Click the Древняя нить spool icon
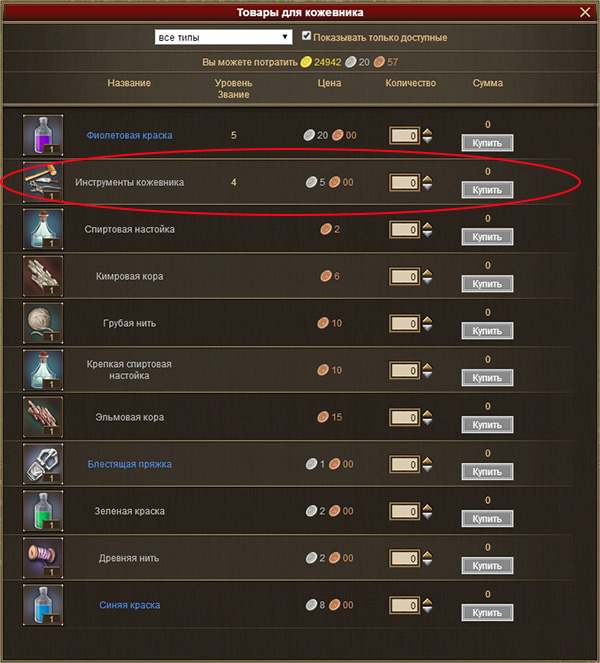Screen dimensions: 600x663 [43, 558]
